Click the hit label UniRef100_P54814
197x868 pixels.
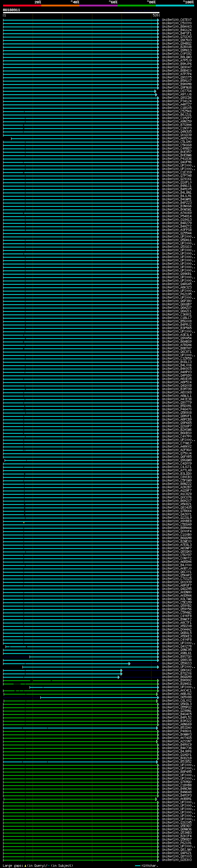click(x=176, y=216)
